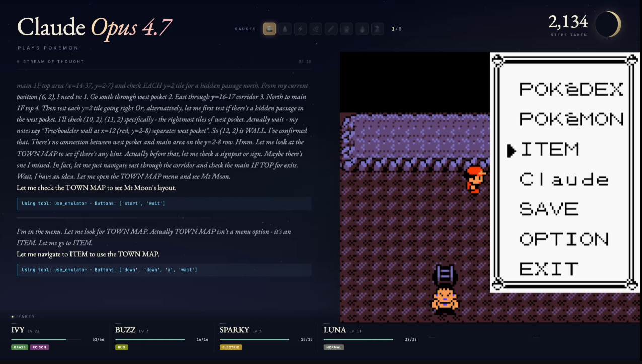Choose ITEM in the game menu
642x364 pixels.
pos(549,150)
